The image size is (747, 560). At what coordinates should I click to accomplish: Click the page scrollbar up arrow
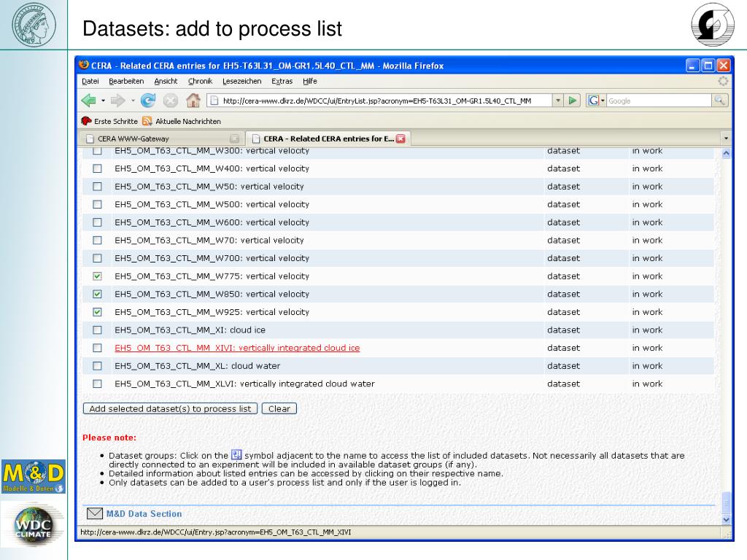(x=726, y=153)
